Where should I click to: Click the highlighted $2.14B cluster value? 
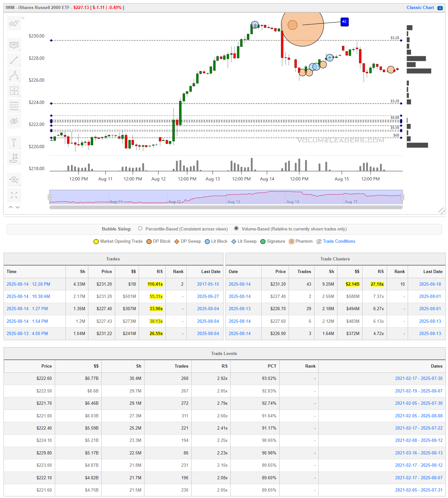[x=352, y=284]
